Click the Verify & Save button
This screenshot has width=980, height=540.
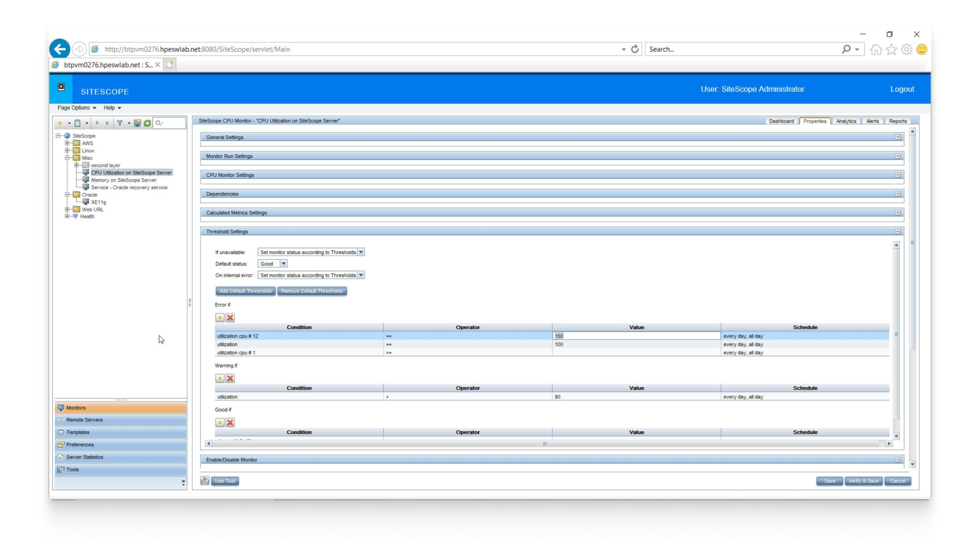[x=863, y=481]
